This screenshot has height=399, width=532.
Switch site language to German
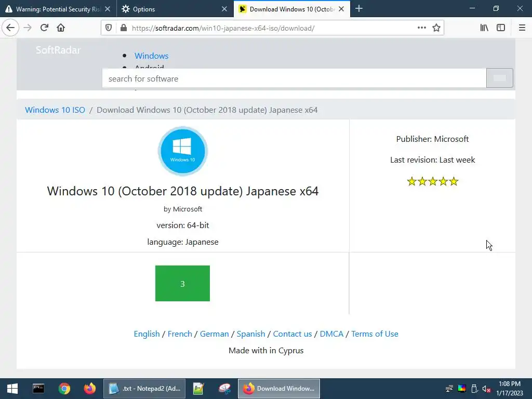[215, 334]
